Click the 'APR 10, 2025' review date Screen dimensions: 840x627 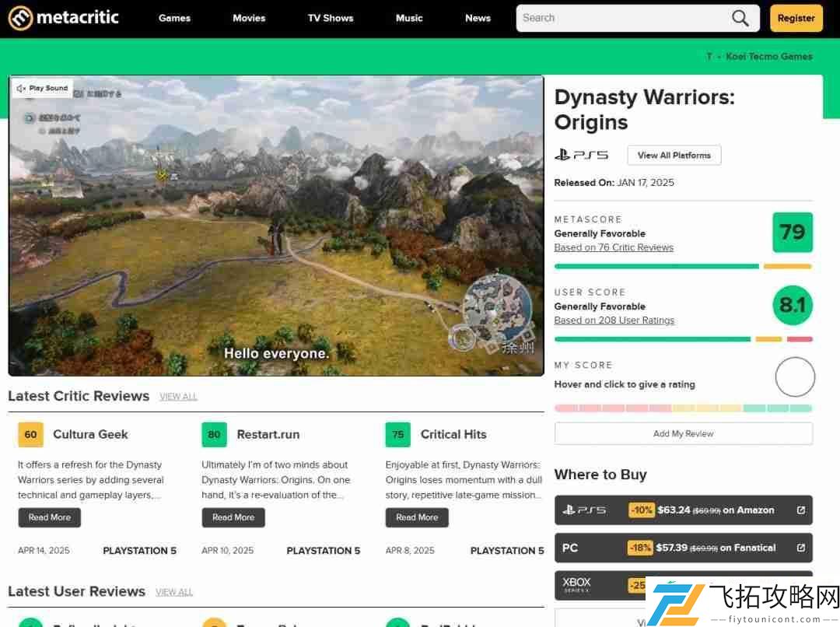228,550
